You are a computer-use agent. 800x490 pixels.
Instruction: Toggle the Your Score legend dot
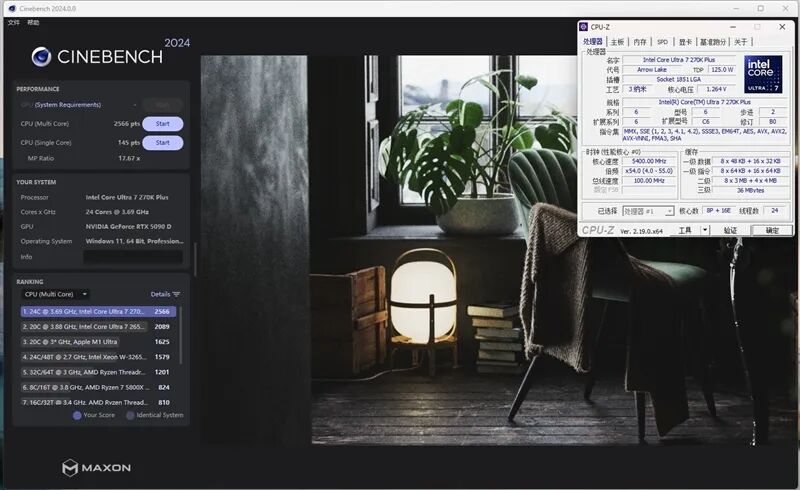pyautogui.click(x=77, y=415)
